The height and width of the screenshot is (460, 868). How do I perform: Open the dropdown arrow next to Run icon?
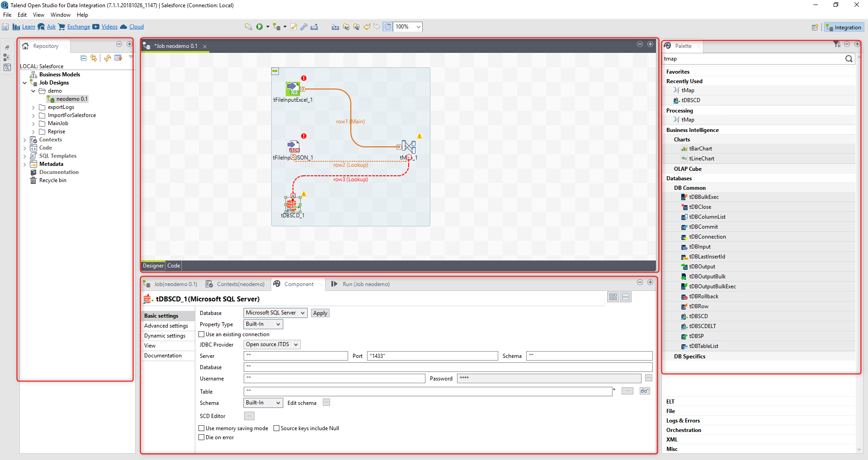pyautogui.click(x=268, y=27)
